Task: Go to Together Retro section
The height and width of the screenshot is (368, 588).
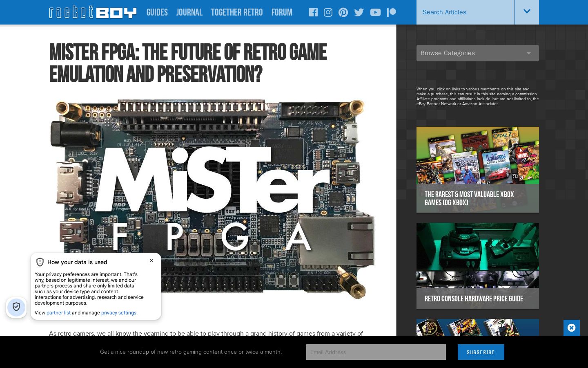Action: [x=237, y=12]
